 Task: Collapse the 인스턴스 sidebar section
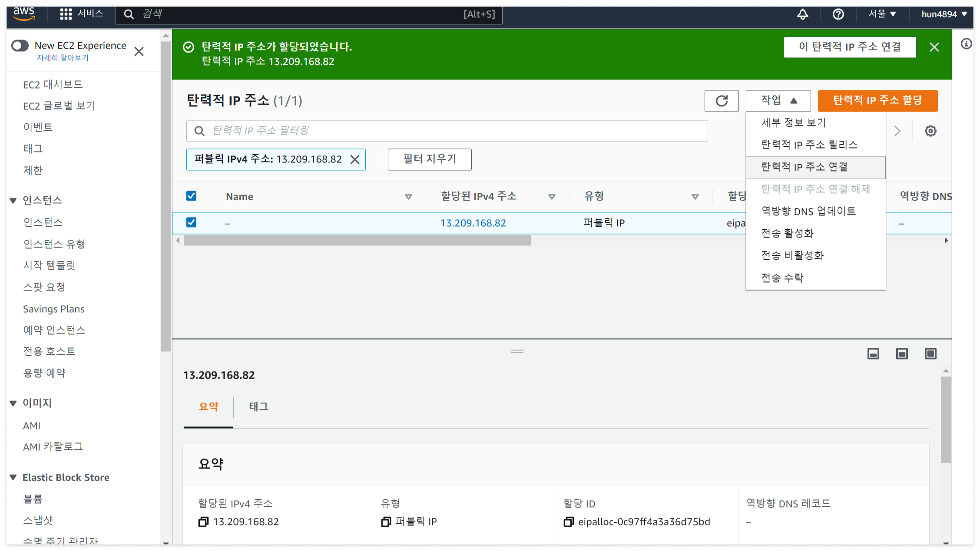[13, 200]
